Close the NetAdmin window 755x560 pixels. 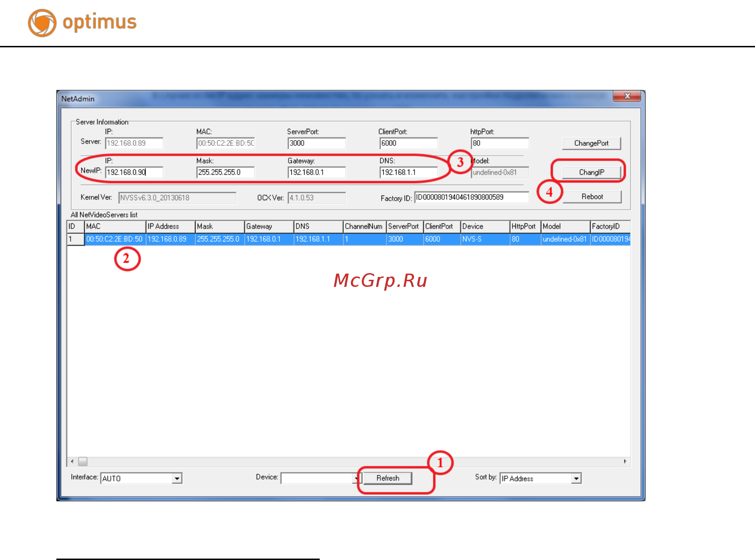[x=627, y=96]
